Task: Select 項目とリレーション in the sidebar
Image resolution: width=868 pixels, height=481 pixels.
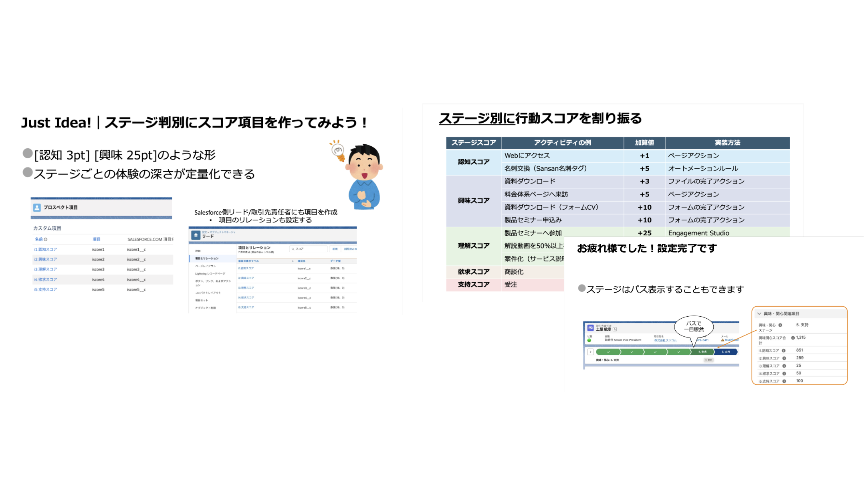Action: click(x=207, y=259)
